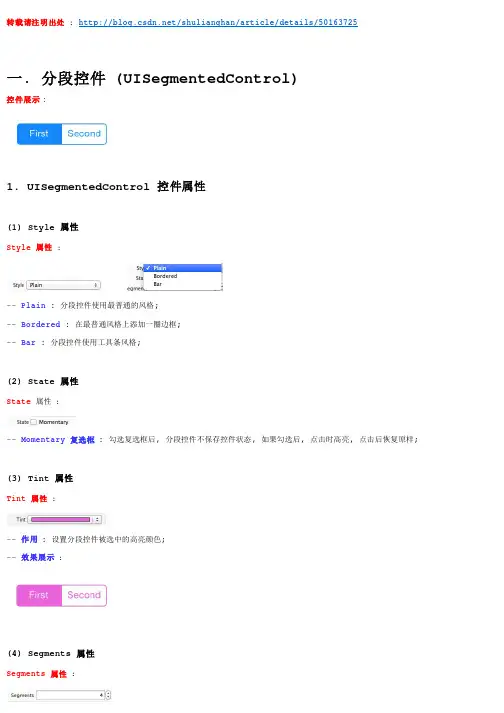Screen dimensions: 504x713
Task: Select the blue Second segment
Action: tap(84, 134)
